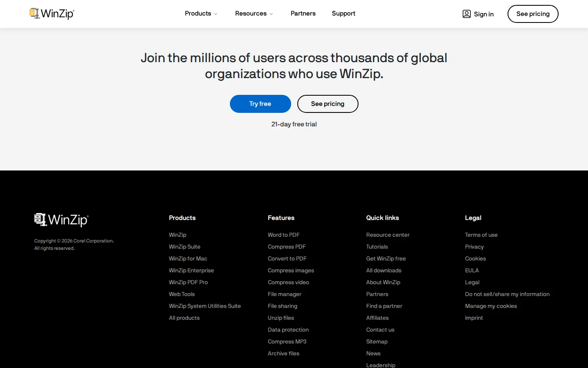Open WinZip Enterprise footer link
The width and height of the screenshot is (588, 368).
pyautogui.click(x=192, y=270)
